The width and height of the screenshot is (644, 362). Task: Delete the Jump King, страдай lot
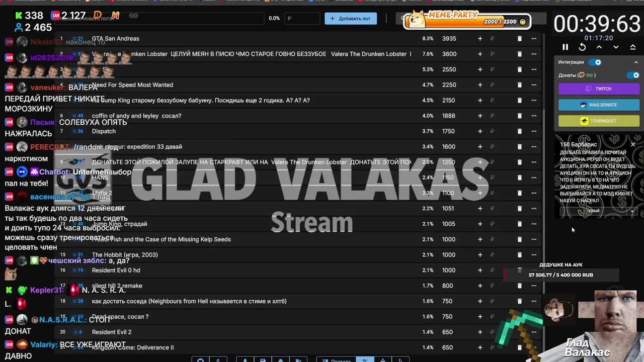[520, 224]
